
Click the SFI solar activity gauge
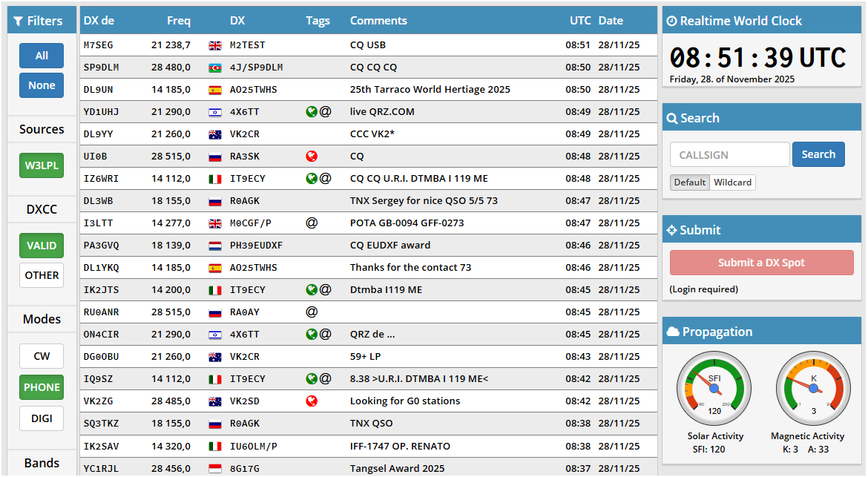coord(714,388)
